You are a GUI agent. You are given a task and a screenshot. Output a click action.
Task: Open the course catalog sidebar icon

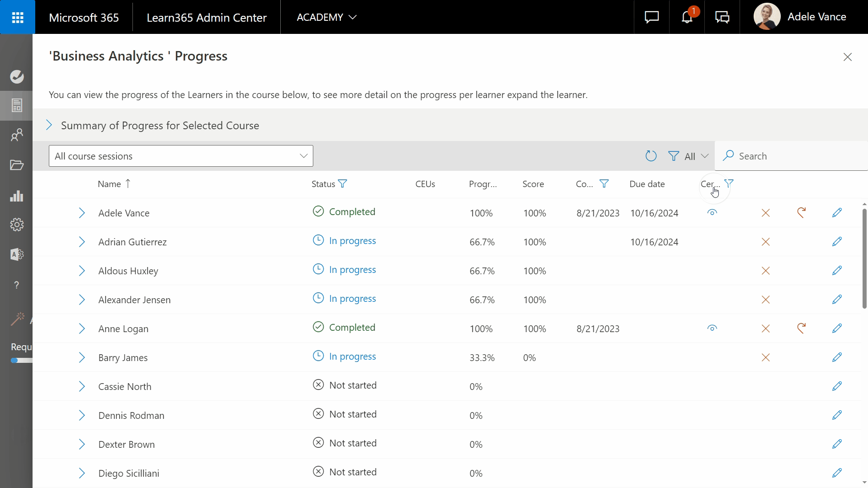click(x=17, y=105)
